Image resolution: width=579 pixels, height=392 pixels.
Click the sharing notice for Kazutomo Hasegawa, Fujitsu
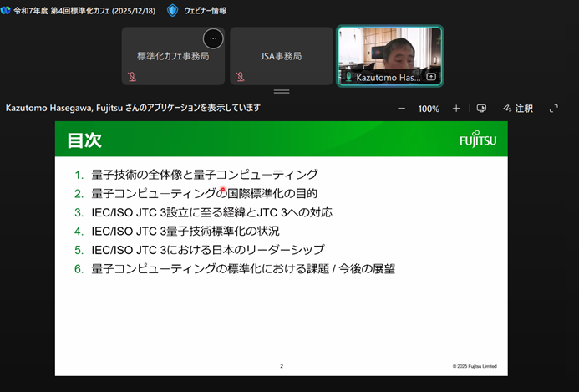pyautogui.click(x=133, y=108)
